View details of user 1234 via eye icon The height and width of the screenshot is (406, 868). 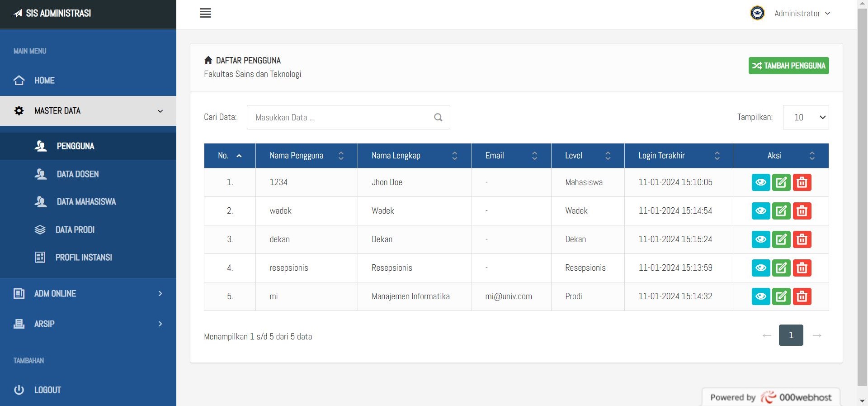[x=761, y=182]
